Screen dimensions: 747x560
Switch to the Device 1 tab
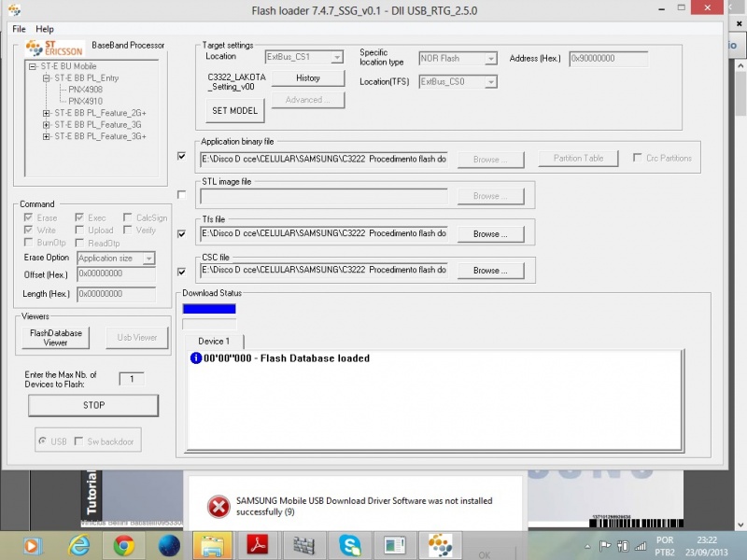(x=214, y=341)
